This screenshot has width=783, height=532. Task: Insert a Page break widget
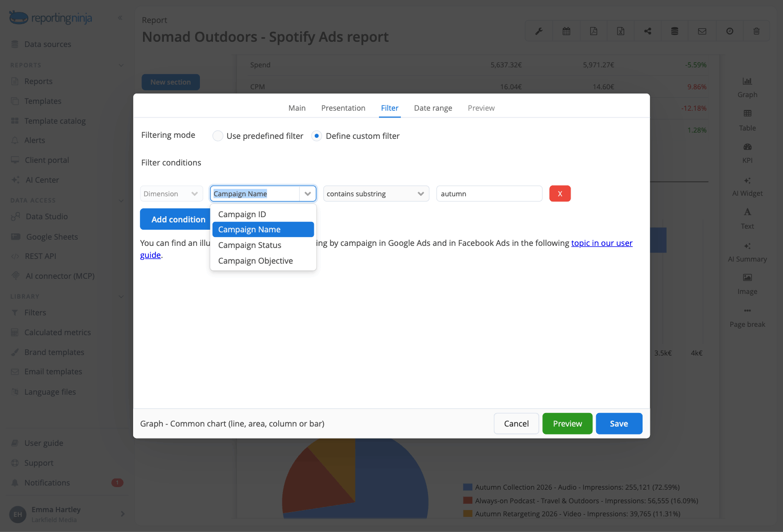(x=748, y=317)
